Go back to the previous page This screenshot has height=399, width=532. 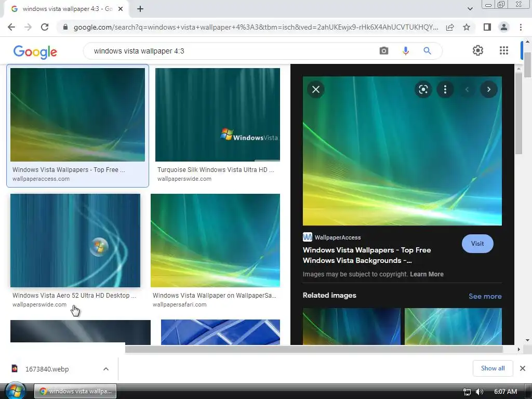[11, 27]
